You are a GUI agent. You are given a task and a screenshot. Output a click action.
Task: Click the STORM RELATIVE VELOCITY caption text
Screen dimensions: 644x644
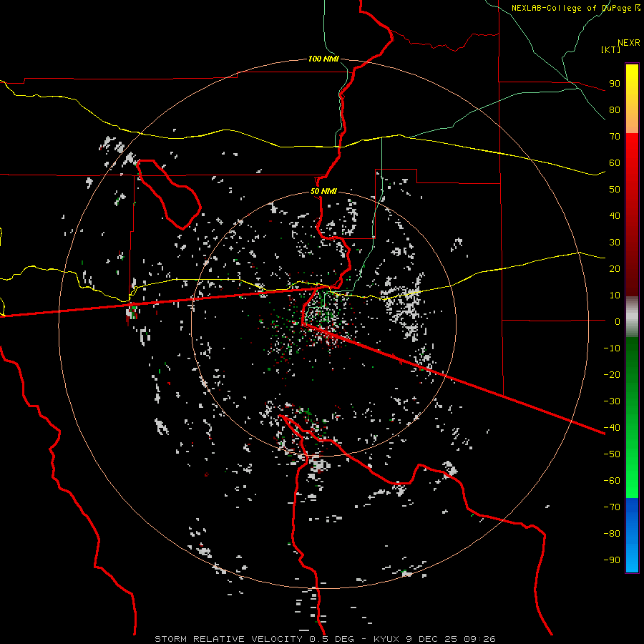point(228,639)
